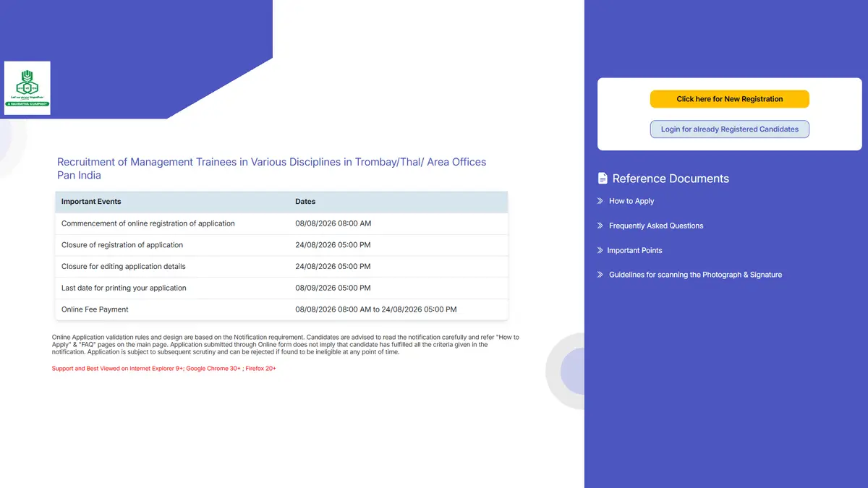This screenshot has width=868, height=488.
Task: Click the Reference Documents file icon
Action: pos(603,178)
